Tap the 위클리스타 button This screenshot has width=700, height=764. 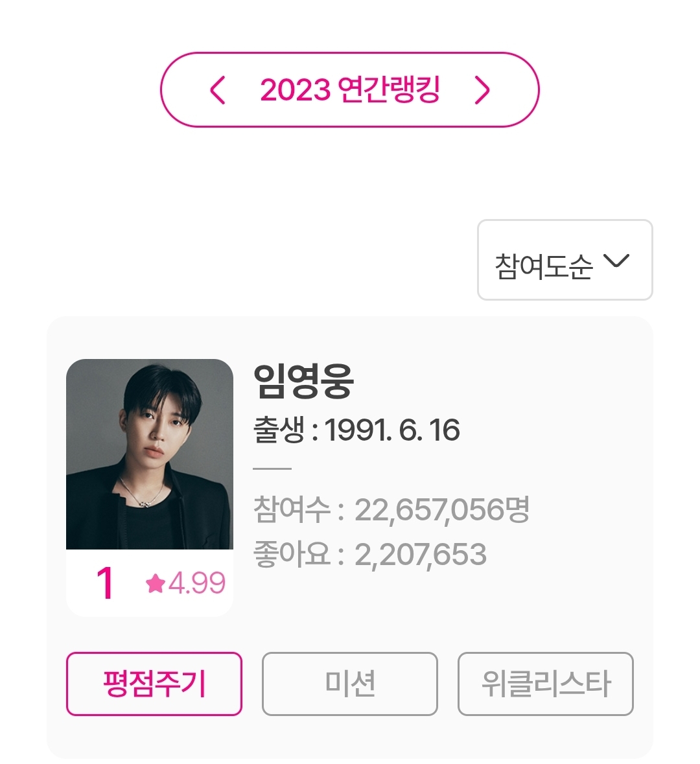[x=546, y=684]
